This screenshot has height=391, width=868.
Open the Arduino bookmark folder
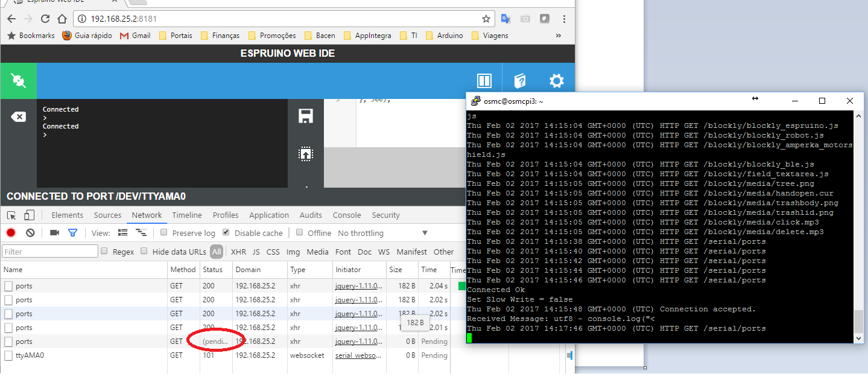point(444,36)
